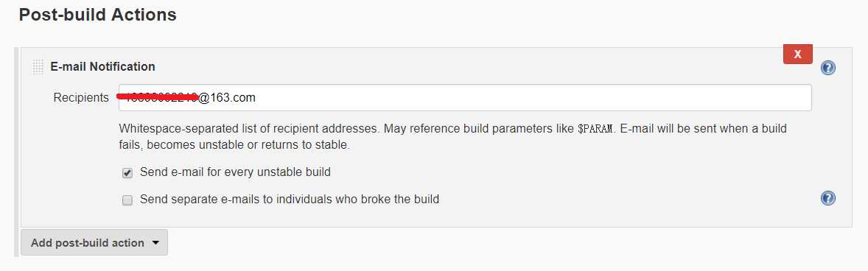Click the whitespace-separated recipients help text
Image resolution: width=868 pixels, height=271 pixels.
[453, 137]
